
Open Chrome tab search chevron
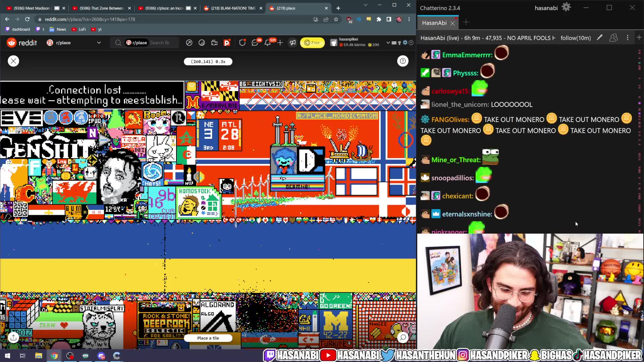pos(365,5)
